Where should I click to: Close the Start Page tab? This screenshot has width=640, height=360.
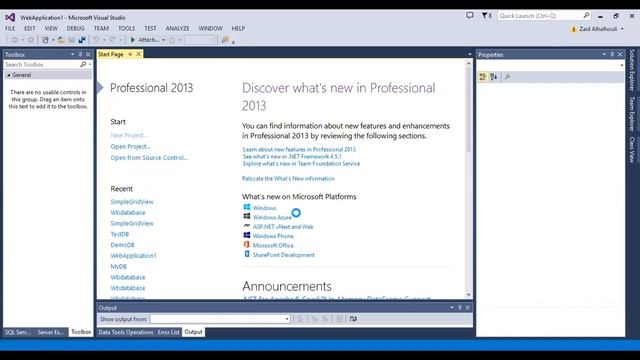(139, 54)
